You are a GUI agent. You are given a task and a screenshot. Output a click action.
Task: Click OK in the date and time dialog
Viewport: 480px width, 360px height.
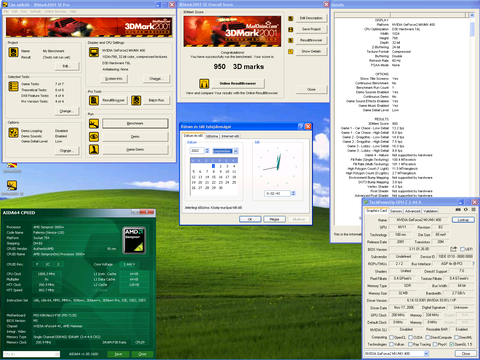(x=250, y=219)
